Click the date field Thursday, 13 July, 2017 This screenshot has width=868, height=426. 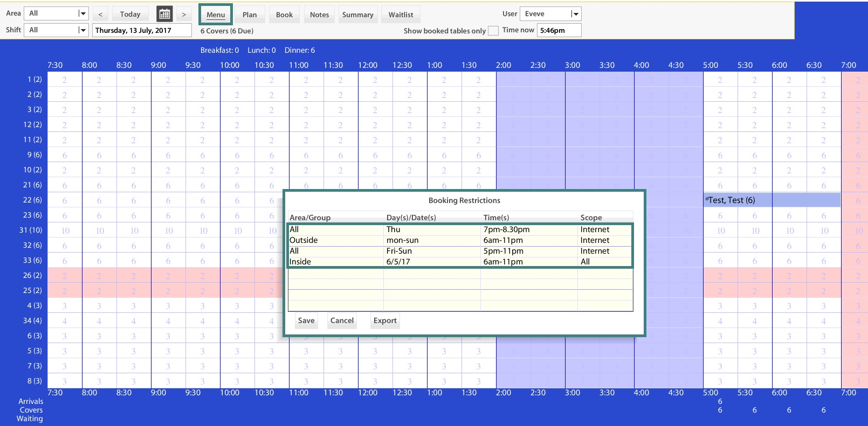coord(142,30)
